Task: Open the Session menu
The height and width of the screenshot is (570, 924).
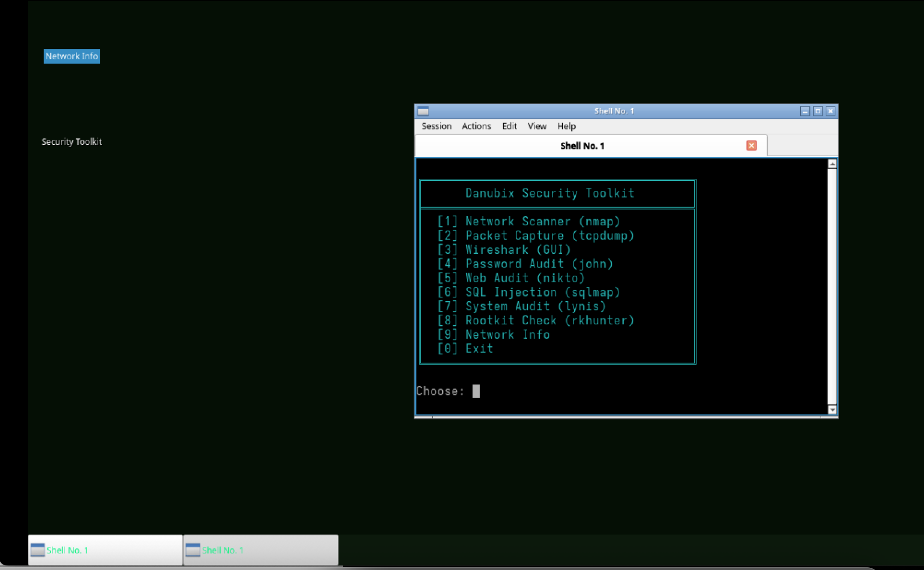Action: pyautogui.click(x=436, y=126)
